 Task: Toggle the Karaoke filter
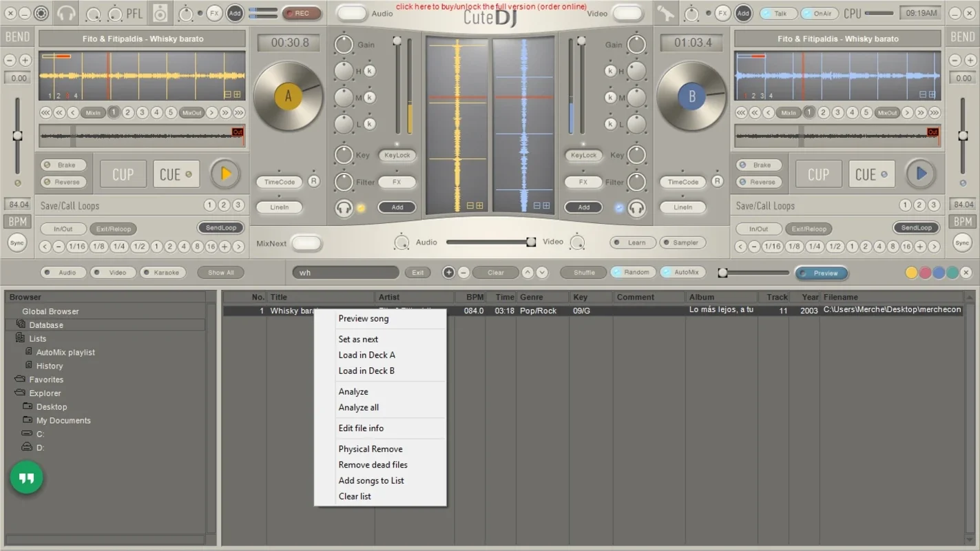click(163, 272)
